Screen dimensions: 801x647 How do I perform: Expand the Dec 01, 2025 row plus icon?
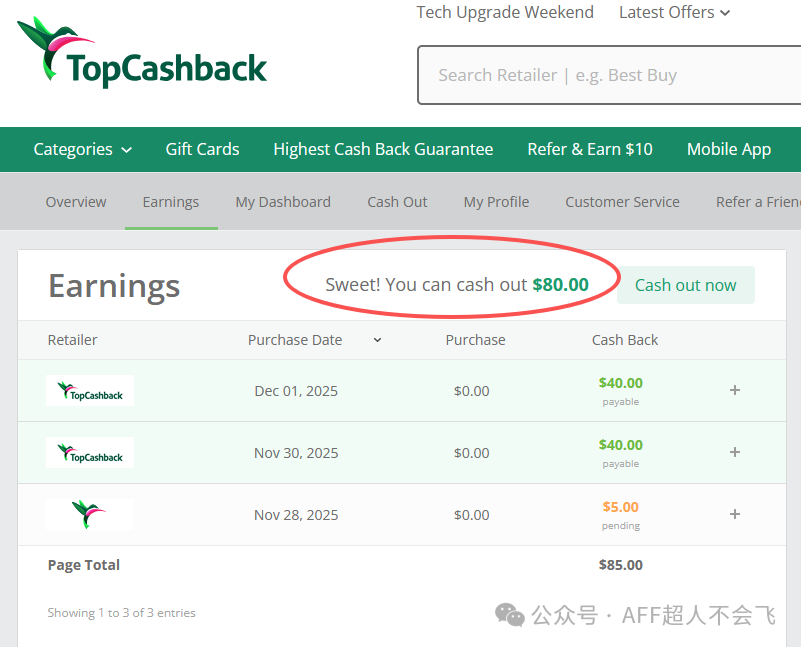[735, 390]
